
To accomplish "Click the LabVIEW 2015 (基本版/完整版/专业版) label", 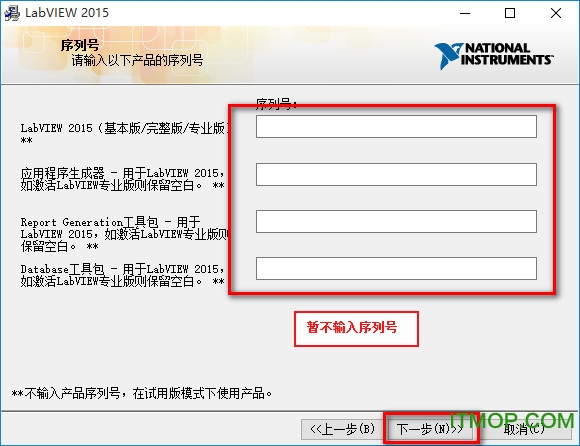I will coord(125,134).
